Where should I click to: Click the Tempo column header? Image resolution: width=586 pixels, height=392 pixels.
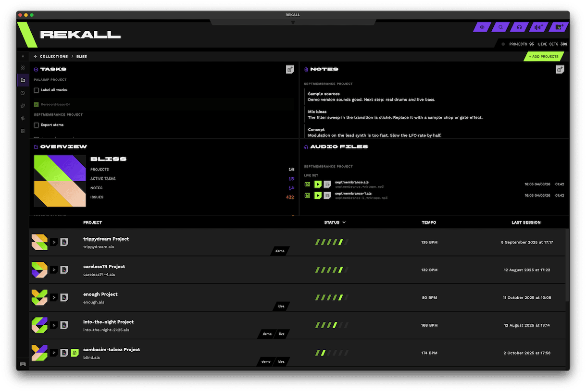point(429,222)
